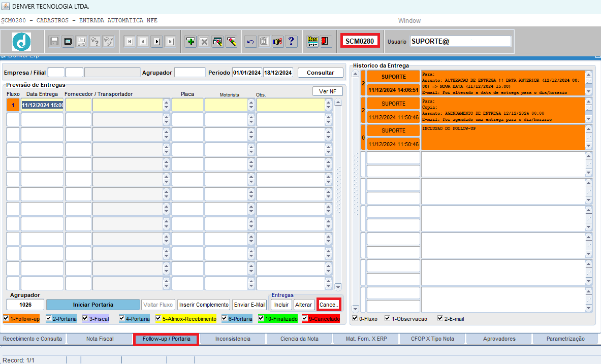Go to the last record icon
This screenshot has width=601, height=364.
pos(171,42)
